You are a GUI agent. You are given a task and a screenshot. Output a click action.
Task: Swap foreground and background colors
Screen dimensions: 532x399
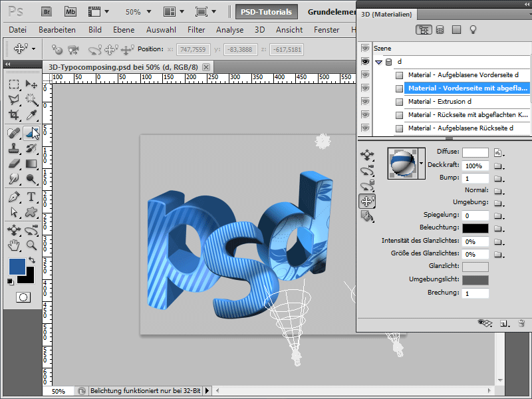coord(31,260)
